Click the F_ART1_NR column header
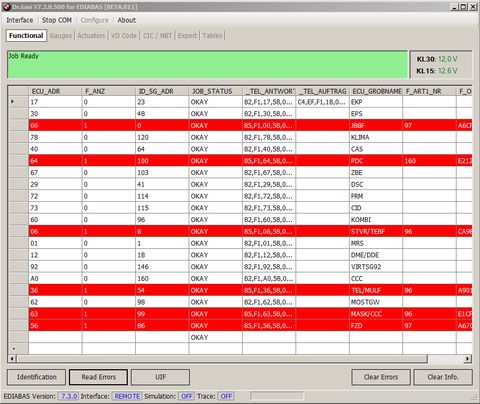Screen dimensions: 480x404 (429, 91)
